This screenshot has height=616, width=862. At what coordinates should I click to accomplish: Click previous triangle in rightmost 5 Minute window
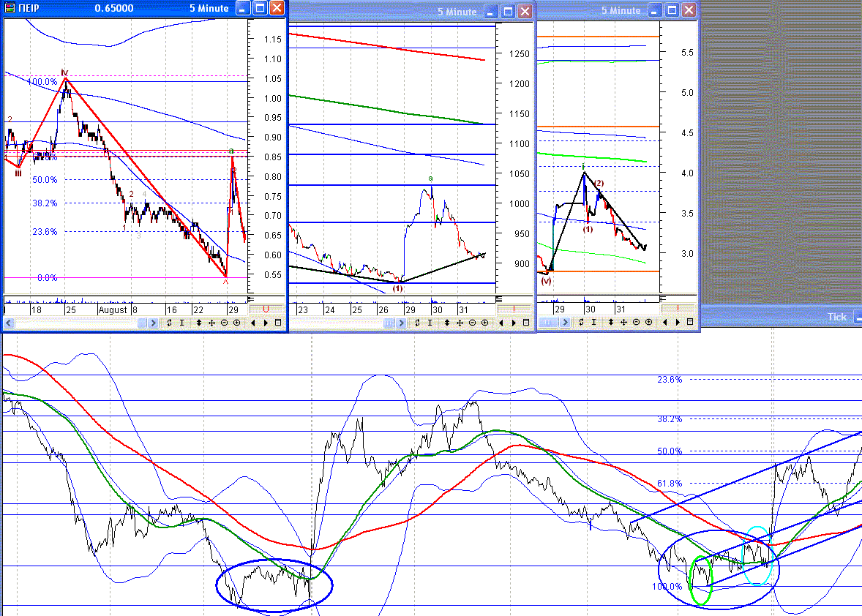[x=664, y=322]
